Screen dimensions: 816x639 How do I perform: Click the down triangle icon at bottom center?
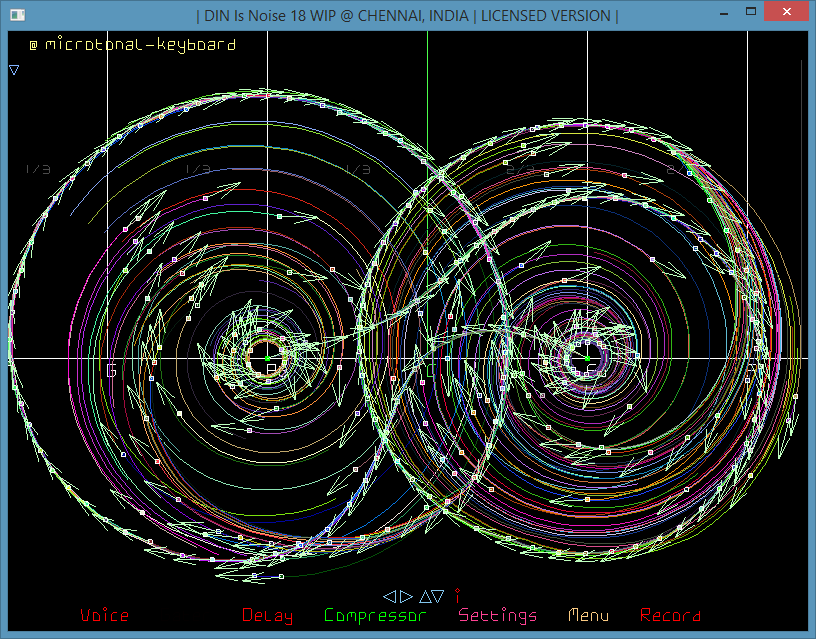tap(439, 596)
